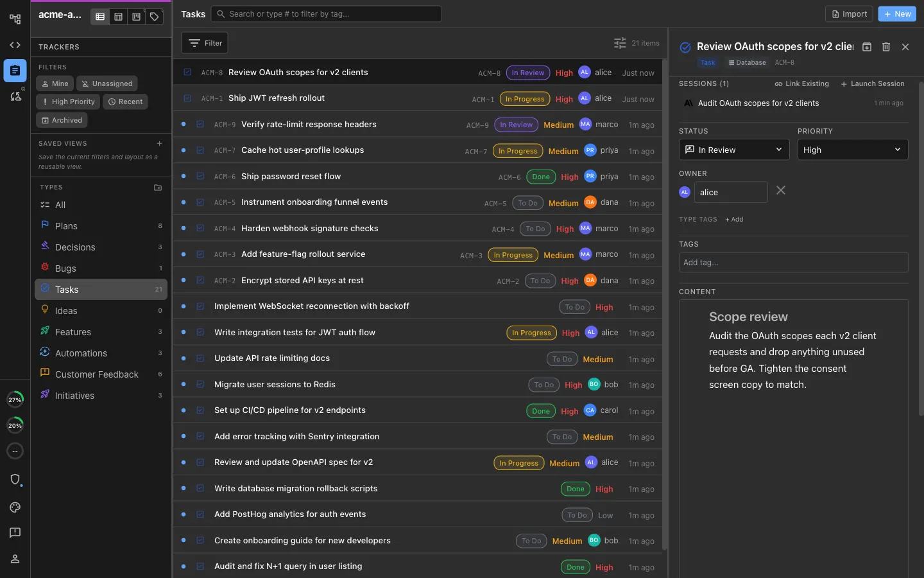Click Link Existing session link
The image size is (924, 578).
[801, 83]
